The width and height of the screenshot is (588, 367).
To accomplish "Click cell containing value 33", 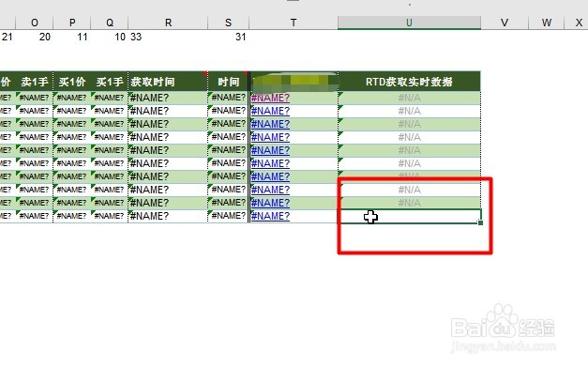I will (x=168, y=37).
